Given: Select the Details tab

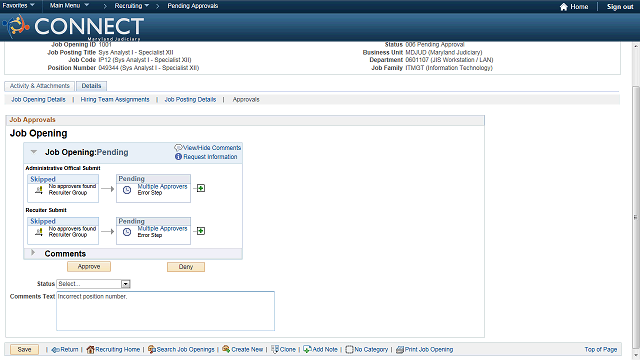Looking at the screenshot, I should [91, 86].
